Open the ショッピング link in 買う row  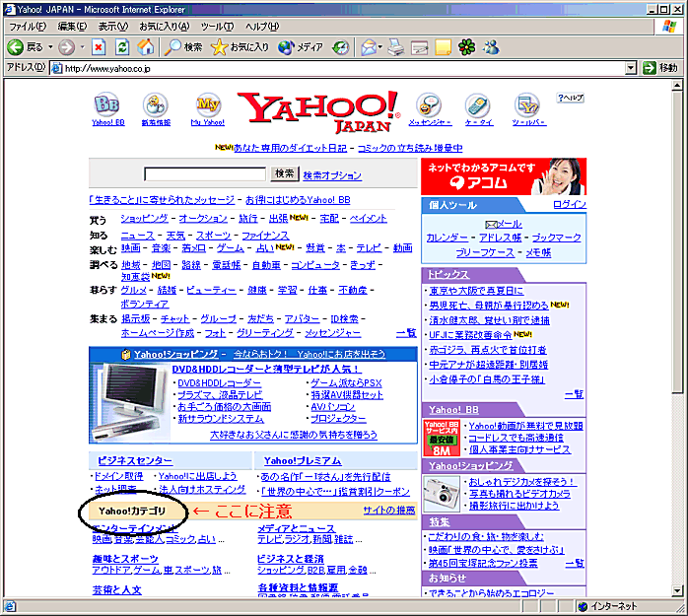pos(144,218)
